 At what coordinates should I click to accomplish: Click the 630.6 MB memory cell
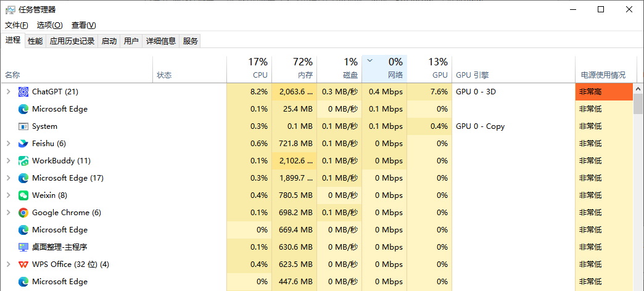(294, 247)
